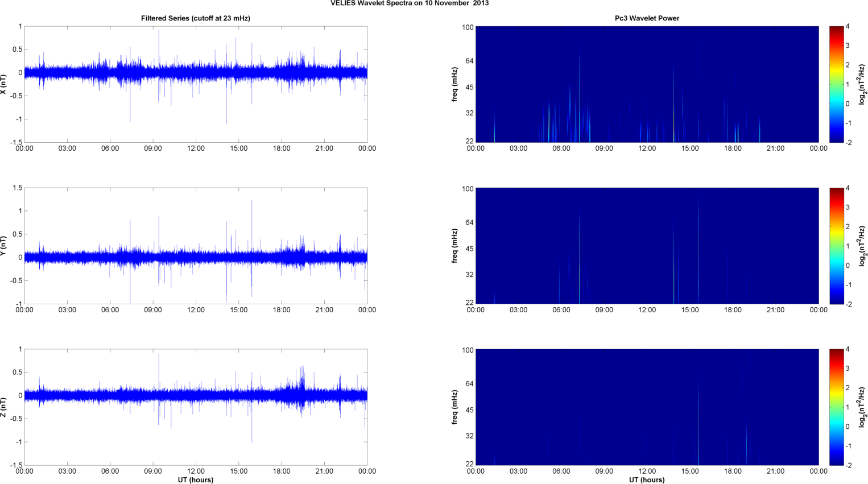Screen dimensions: 868x484
Task: Click the "Pc3 Wavelet Power" heading
Action: (647, 18)
